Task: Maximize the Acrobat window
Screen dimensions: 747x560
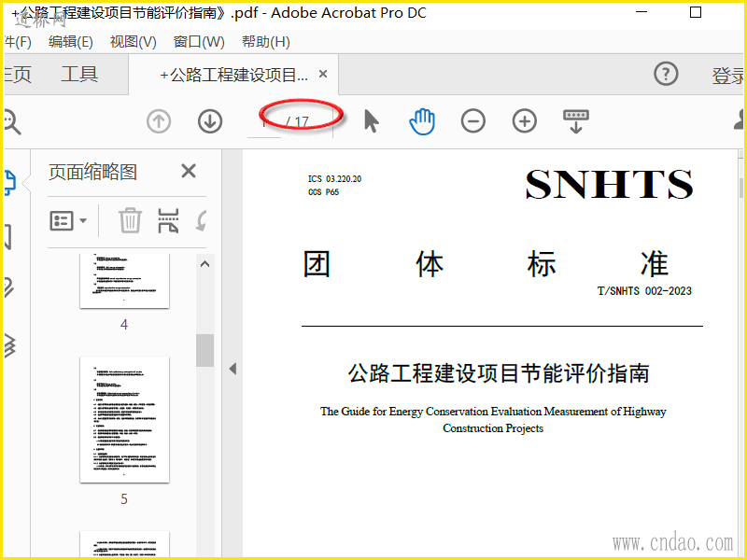Action: point(696,12)
